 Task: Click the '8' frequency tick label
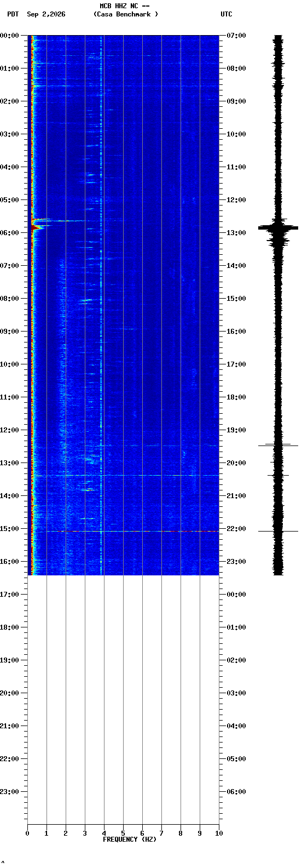[x=181, y=833]
